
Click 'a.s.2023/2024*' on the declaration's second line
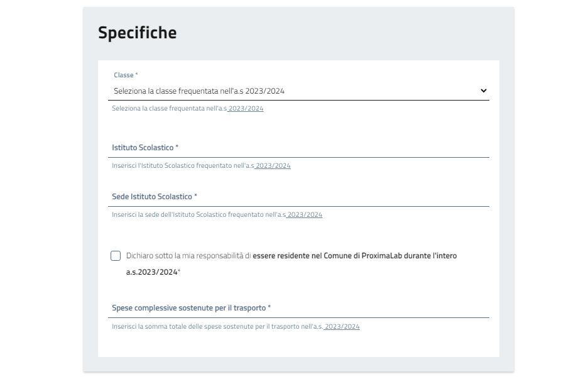[153, 273]
